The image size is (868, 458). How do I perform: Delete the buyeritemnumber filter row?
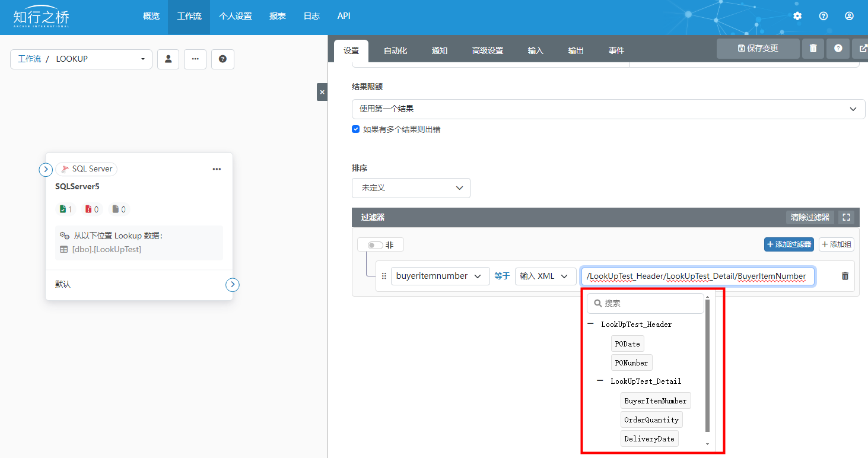[845, 276]
